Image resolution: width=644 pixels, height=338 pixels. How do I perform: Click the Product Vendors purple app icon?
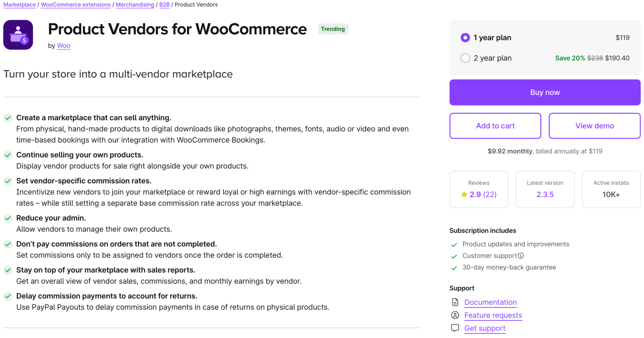[x=18, y=35]
